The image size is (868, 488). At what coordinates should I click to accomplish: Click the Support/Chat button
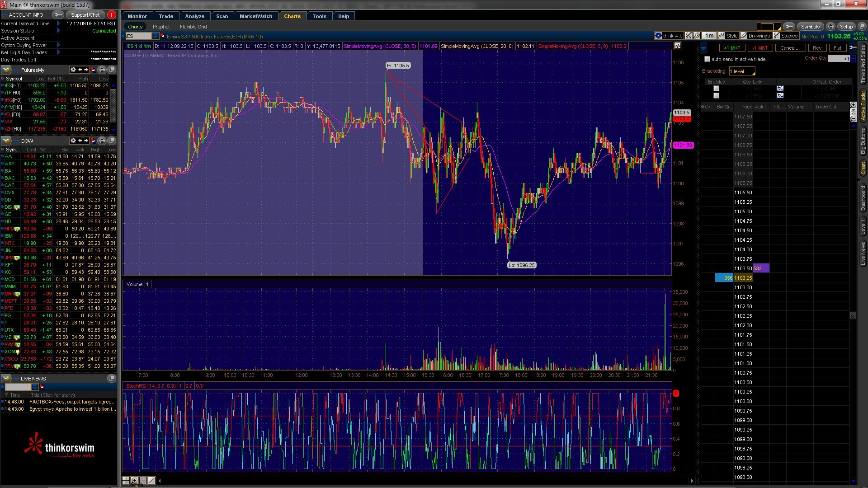pyautogui.click(x=85, y=15)
